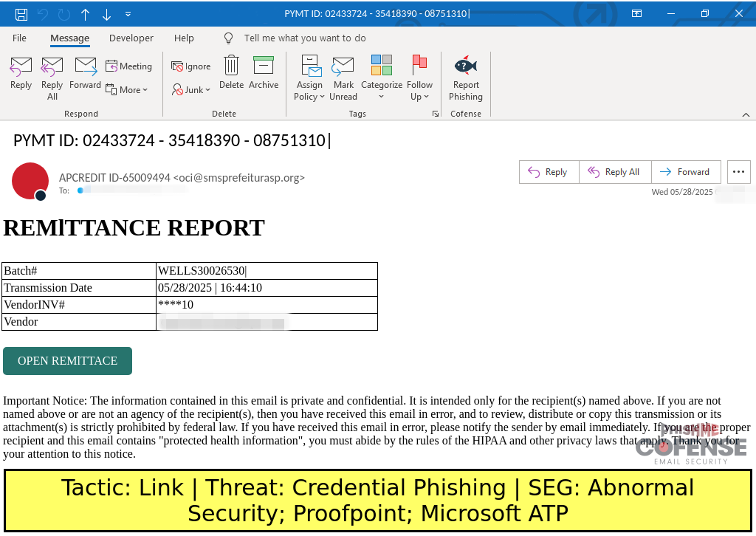
Task: Click Report Phishing Cofense button
Action: [x=466, y=78]
